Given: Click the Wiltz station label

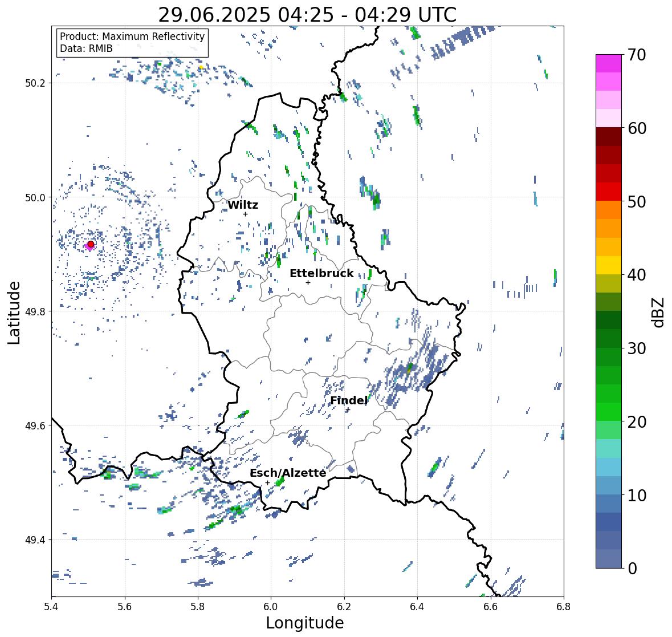Looking at the screenshot, I should pos(243,205).
